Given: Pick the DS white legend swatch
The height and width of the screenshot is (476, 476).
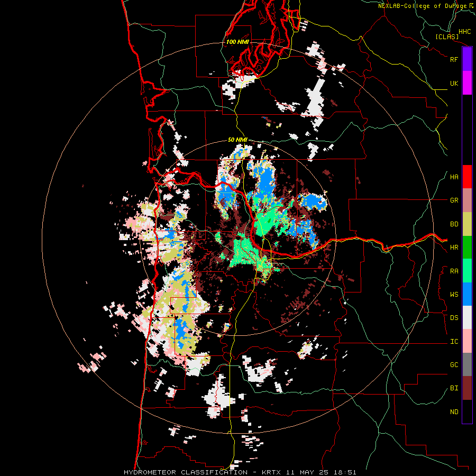Looking at the screenshot, I should tap(467, 317).
